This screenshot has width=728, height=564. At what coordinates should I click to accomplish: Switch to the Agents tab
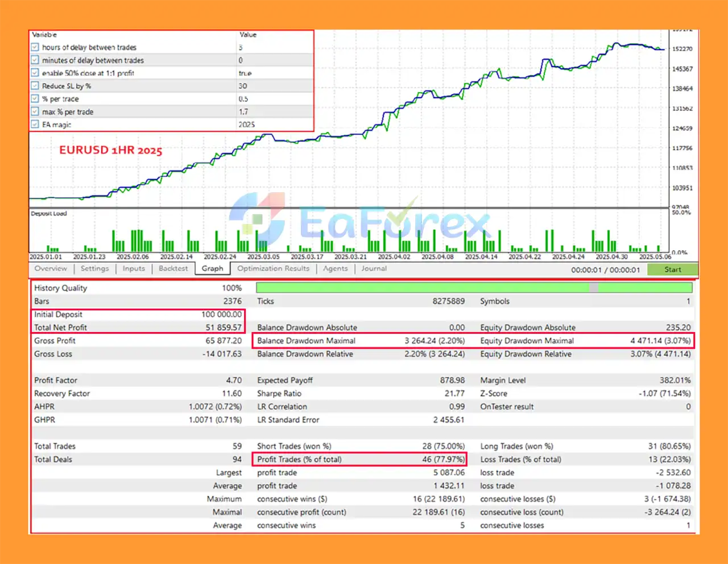335,268
